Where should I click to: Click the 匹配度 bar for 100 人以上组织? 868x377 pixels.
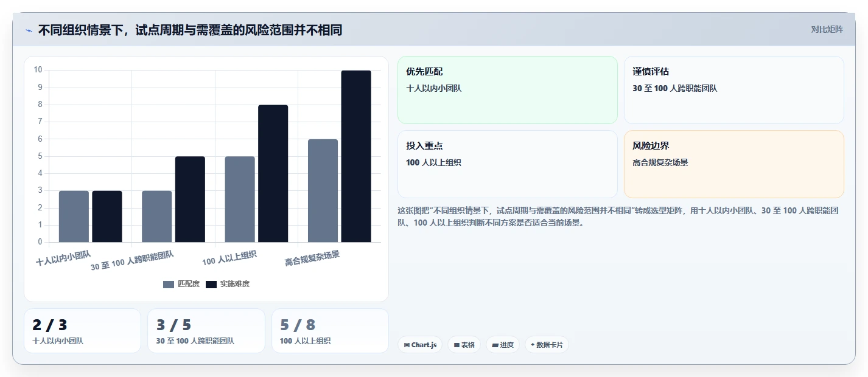click(x=240, y=199)
